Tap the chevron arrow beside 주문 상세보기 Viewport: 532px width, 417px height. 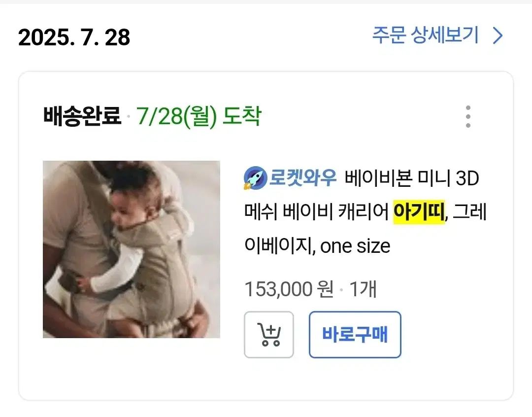498,35
